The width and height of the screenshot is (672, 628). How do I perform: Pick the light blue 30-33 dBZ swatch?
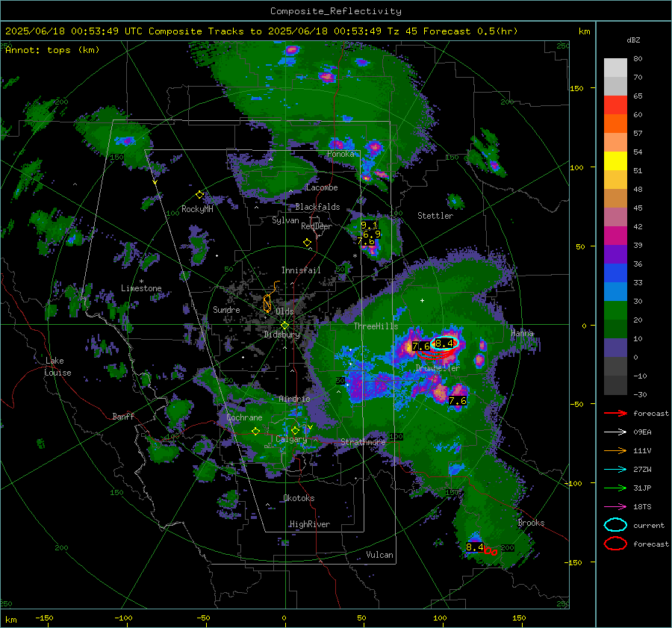tap(615, 291)
